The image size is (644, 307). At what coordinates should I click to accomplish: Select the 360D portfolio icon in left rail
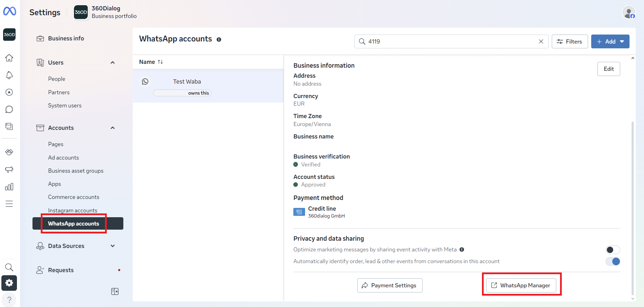[x=9, y=35]
